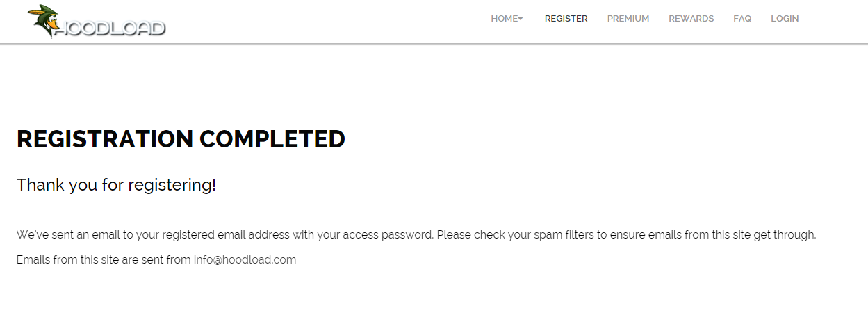868x322 pixels.
Task: Click the HOODLOAD logo wordmark
Action: (x=110, y=29)
